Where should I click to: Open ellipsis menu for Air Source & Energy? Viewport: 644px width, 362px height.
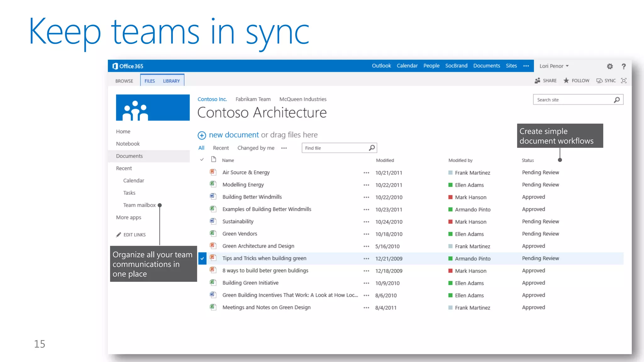tap(366, 173)
